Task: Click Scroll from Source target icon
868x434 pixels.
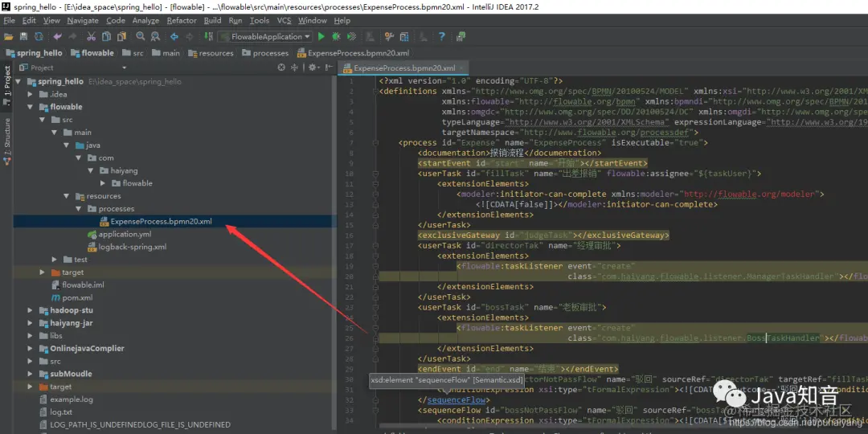Action: tap(281, 68)
